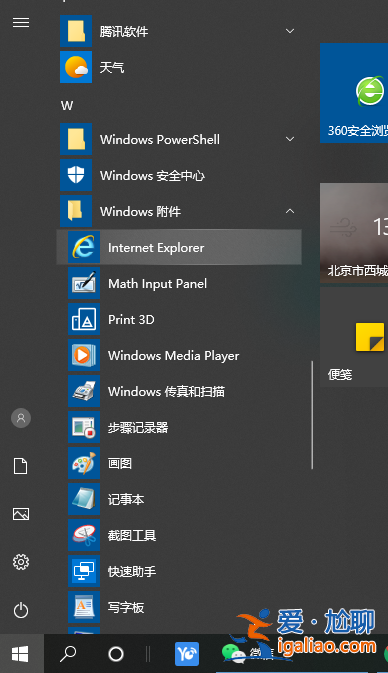388x673 pixels.
Task: Launch the 截图工具 snipping icon
Action: [x=84, y=536]
